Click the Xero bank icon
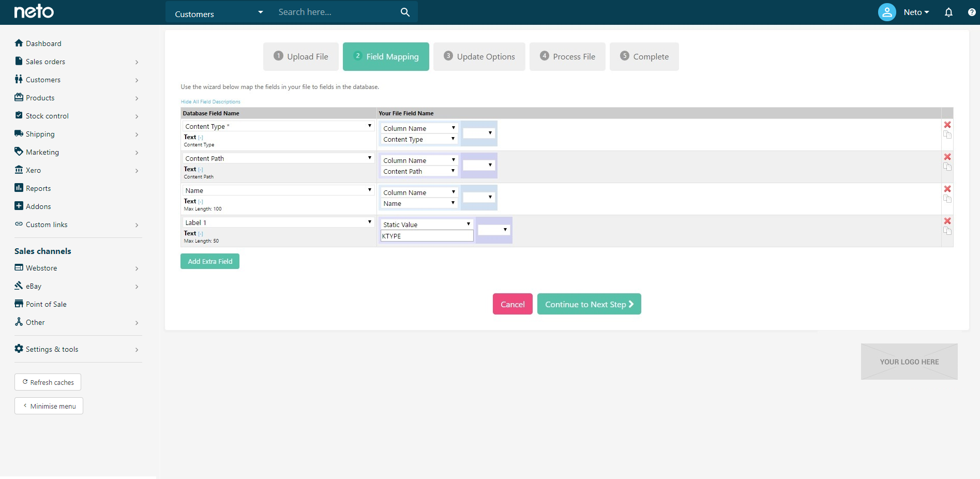This screenshot has height=479, width=980. (19, 170)
